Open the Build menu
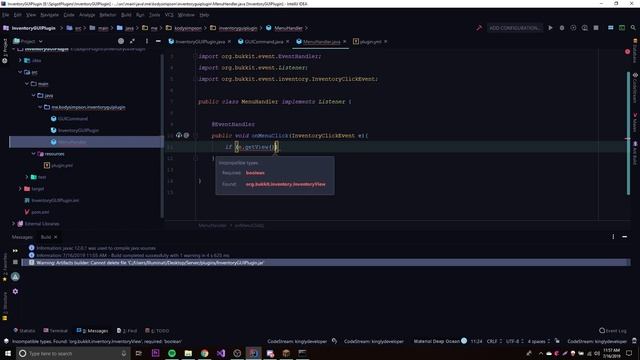This screenshot has height=360, width=640. coord(126,15)
